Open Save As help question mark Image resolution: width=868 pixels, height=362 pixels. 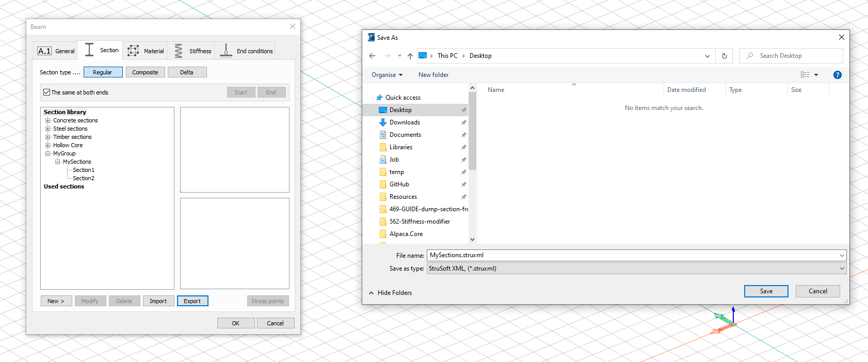[x=837, y=75]
